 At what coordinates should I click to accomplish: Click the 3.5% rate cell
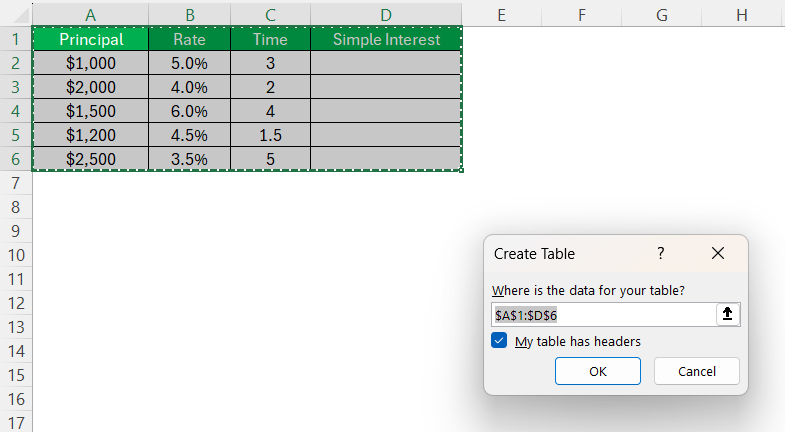(x=190, y=159)
